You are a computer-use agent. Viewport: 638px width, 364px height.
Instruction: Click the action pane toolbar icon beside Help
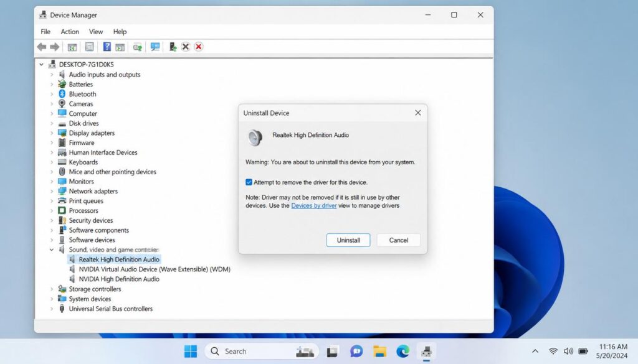(x=120, y=47)
